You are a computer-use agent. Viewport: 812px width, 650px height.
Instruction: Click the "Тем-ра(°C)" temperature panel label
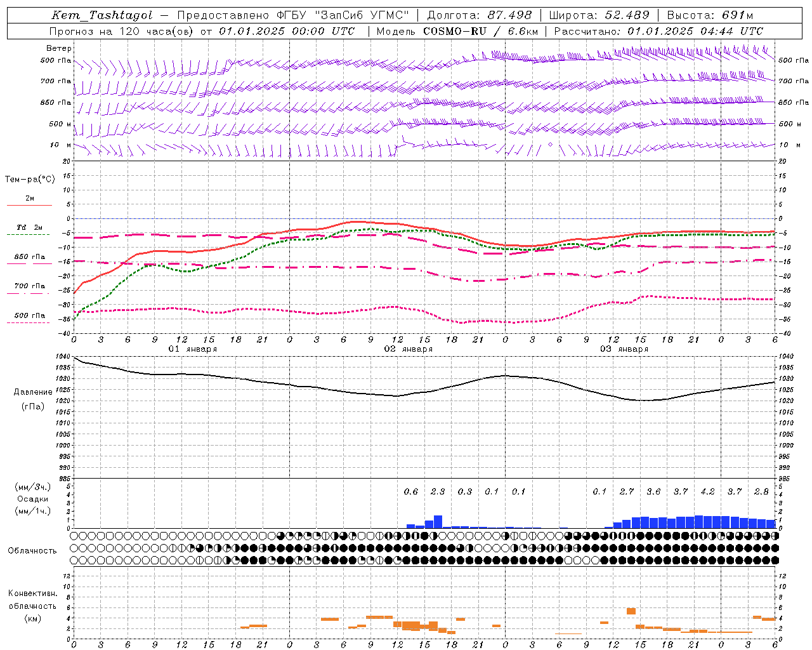pyautogui.click(x=30, y=180)
